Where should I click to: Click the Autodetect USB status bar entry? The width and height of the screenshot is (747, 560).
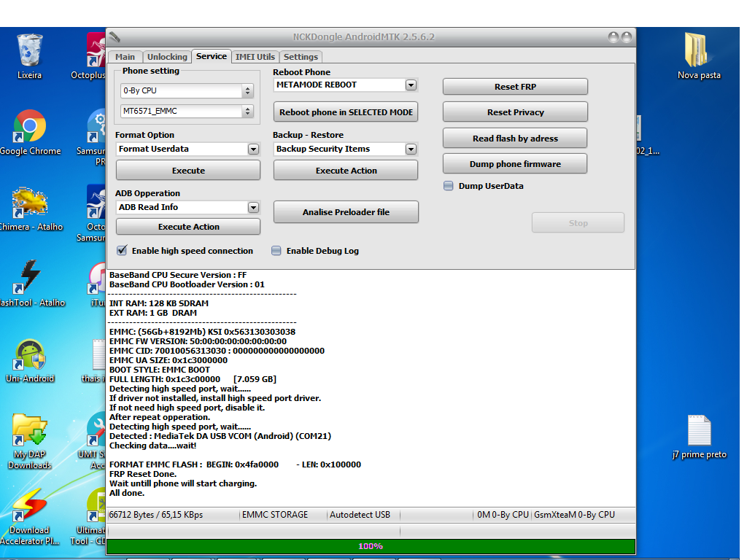tap(360, 515)
